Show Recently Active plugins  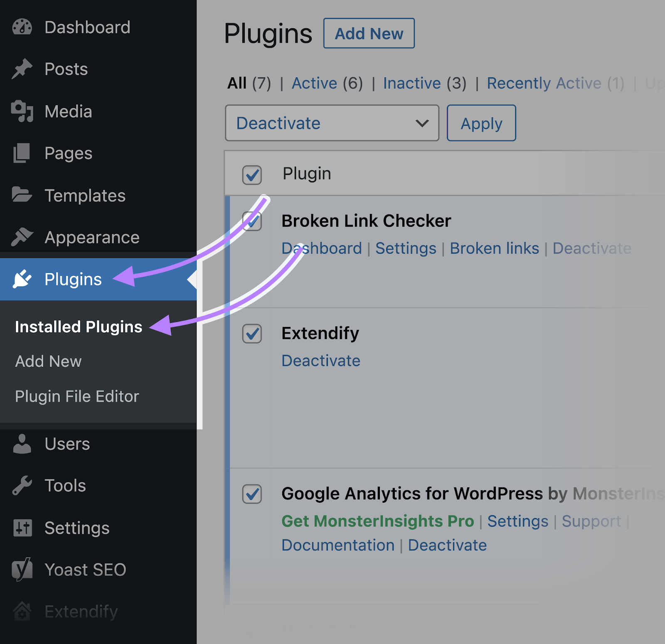coord(544,84)
